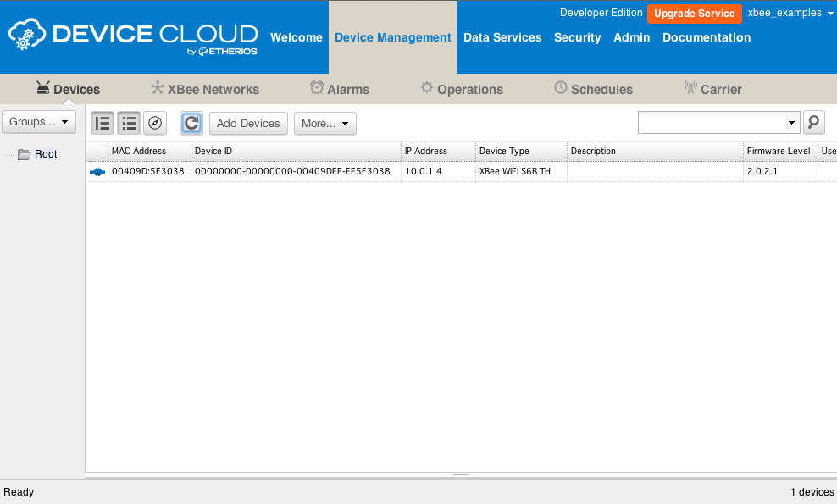This screenshot has width=837, height=504.
Task: Go to the Schedules sub-tab
Action: coord(593,89)
